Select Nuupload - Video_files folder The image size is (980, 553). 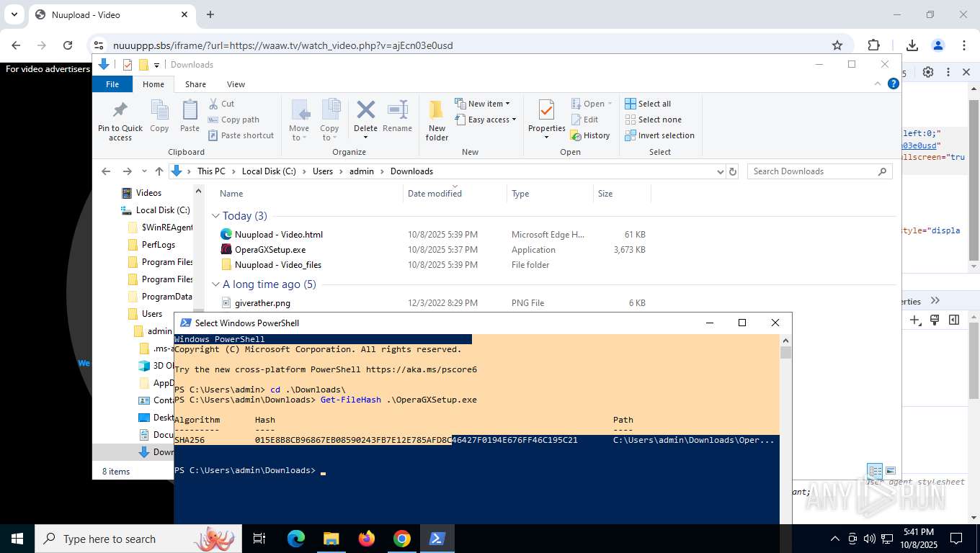tap(278, 265)
